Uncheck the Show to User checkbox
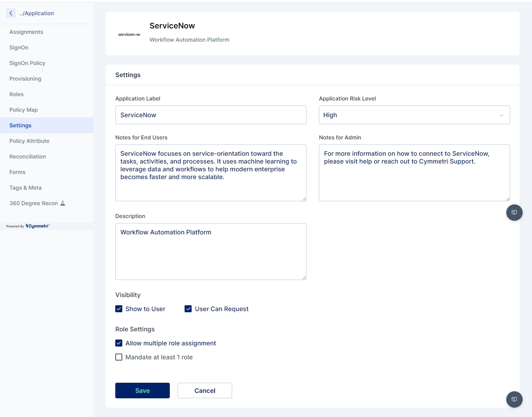This screenshot has height=417, width=532. 119,309
